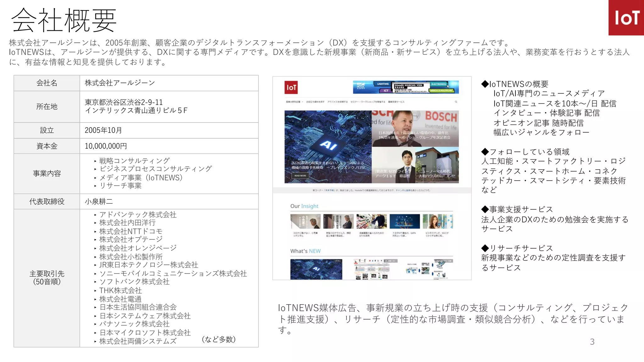Click the 設立 row label

pos(47,130)
